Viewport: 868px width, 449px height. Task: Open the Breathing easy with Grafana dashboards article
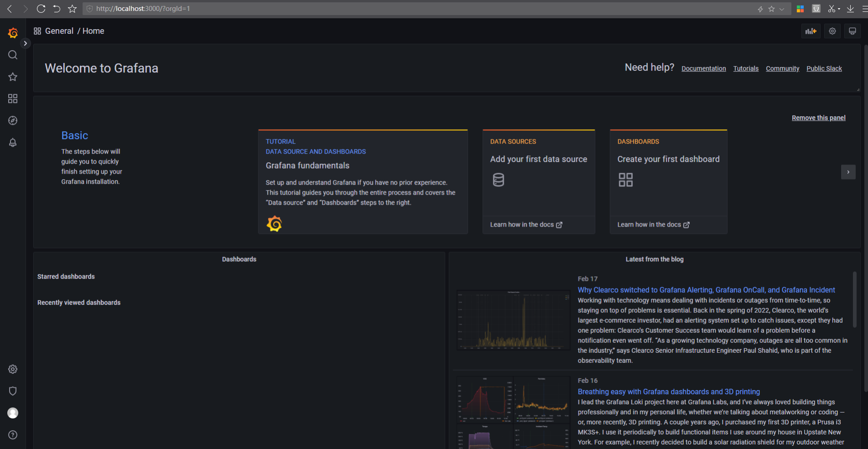click(x=669, y=392)
